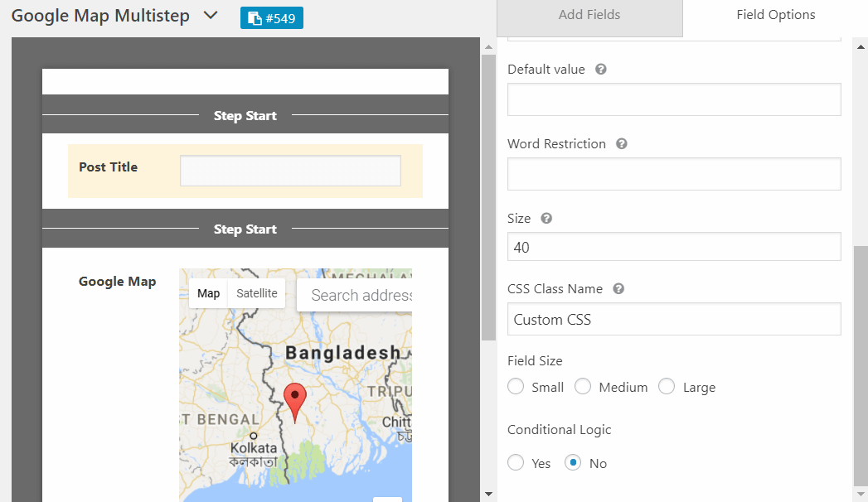The image size is (868, 502).
Task: Click the form preview scroll-up arrow
Action: 489,47
